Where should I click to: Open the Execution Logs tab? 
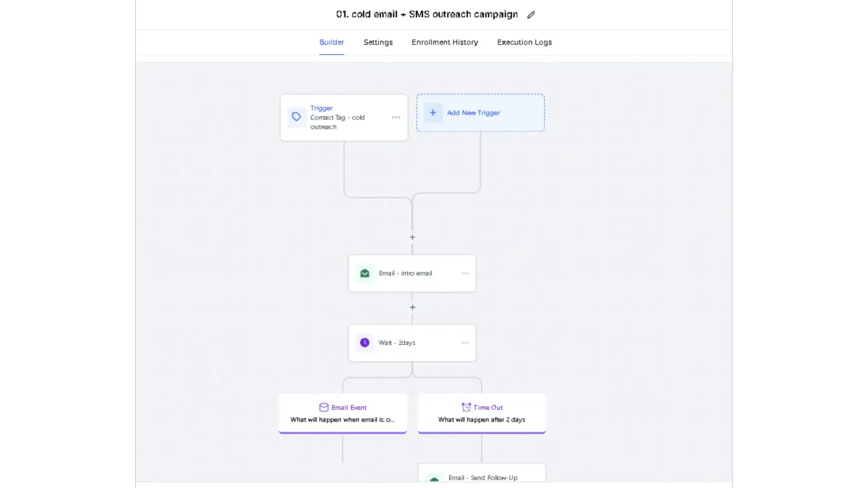(x=524, y=42)
